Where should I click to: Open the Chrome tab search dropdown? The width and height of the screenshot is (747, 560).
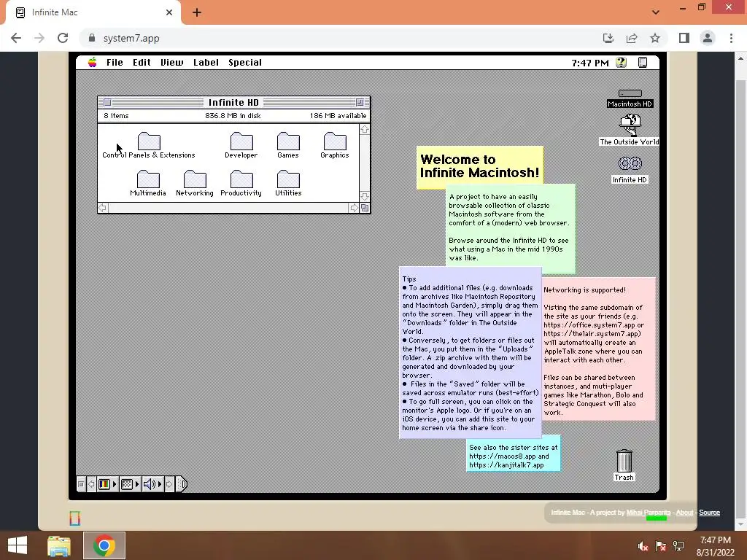coord(656,12)
